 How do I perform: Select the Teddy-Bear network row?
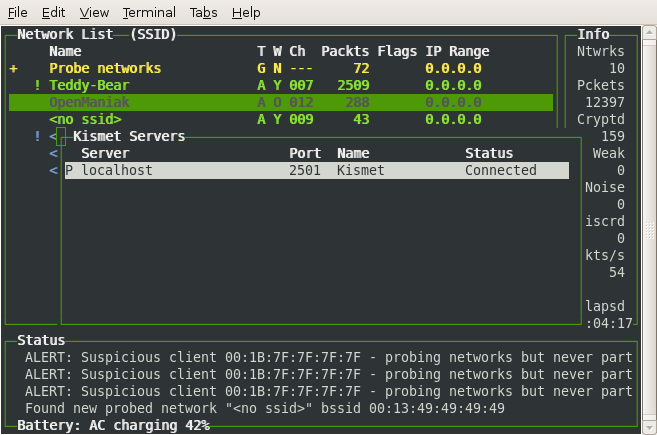tap(281, 85)
